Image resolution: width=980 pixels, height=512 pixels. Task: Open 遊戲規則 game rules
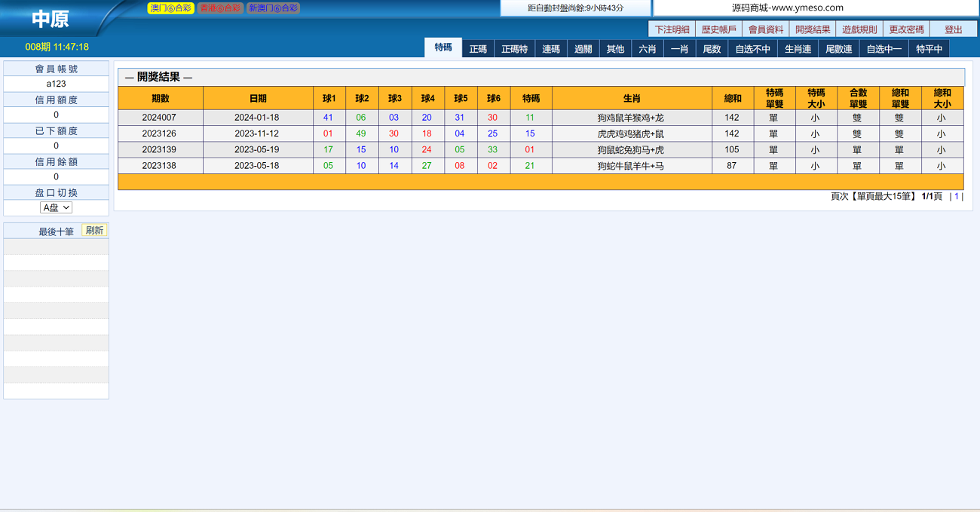(859, 29)
